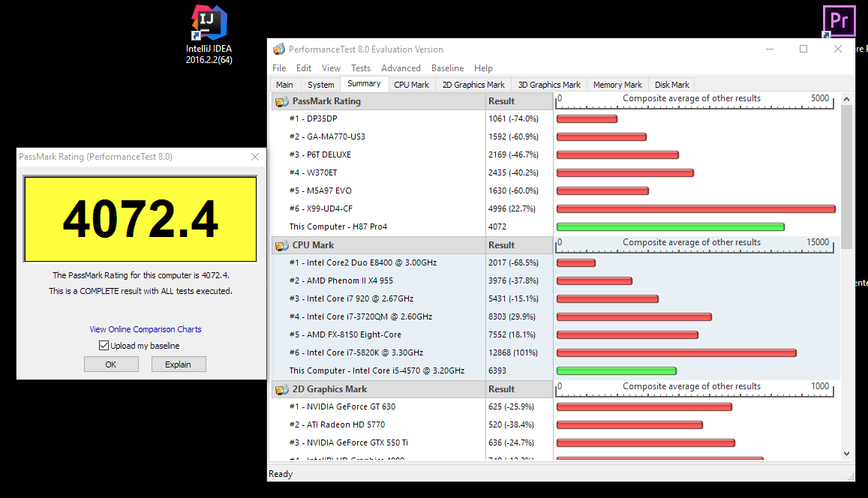Click the 2D Graphics Mark Result header
The height and width of the screenshot is (498, 868).
519,389
